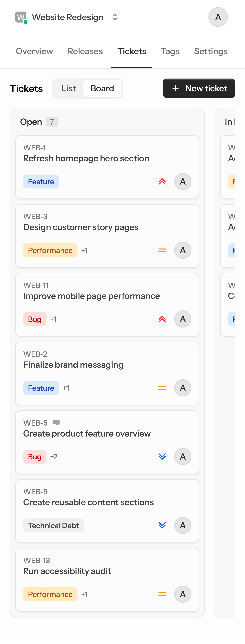This screenshot has width=245, height=644.
Task: Show extra tags +1 on WEB-11
Action: (x=53, y=319)
